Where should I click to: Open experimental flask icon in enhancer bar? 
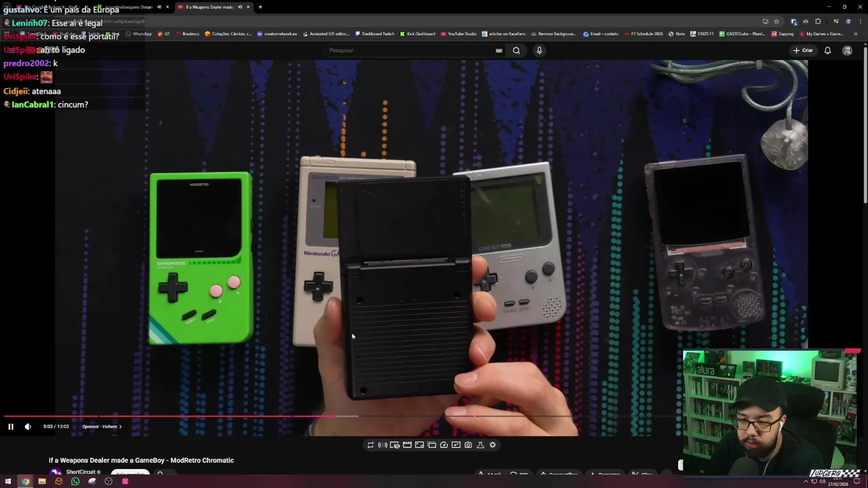point(480,445)
